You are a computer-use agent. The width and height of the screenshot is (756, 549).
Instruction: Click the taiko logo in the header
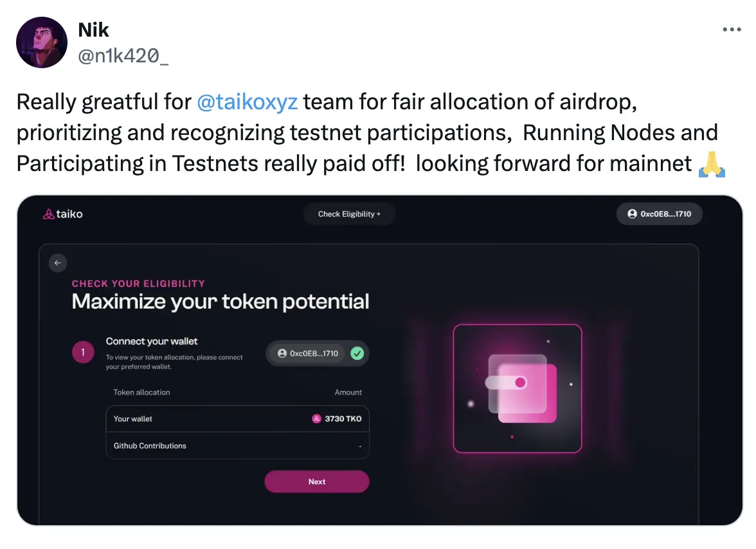point(63,214)
